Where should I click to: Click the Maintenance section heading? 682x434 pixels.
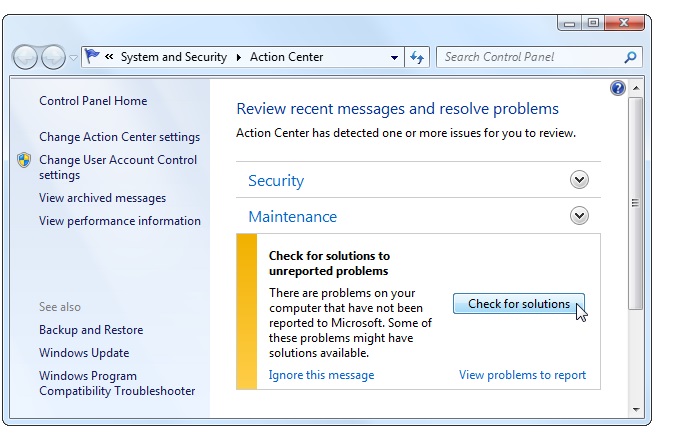click(x=292, y=217)
